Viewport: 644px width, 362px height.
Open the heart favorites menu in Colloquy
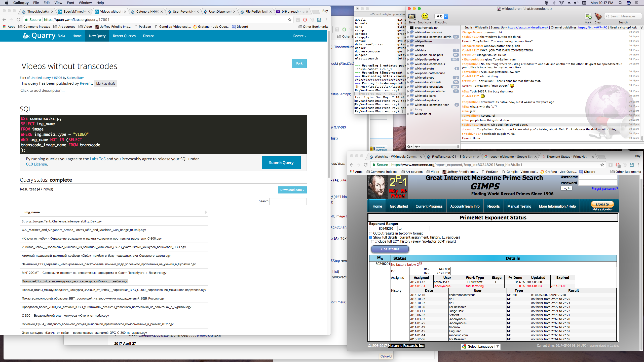(x=417, y=147)
